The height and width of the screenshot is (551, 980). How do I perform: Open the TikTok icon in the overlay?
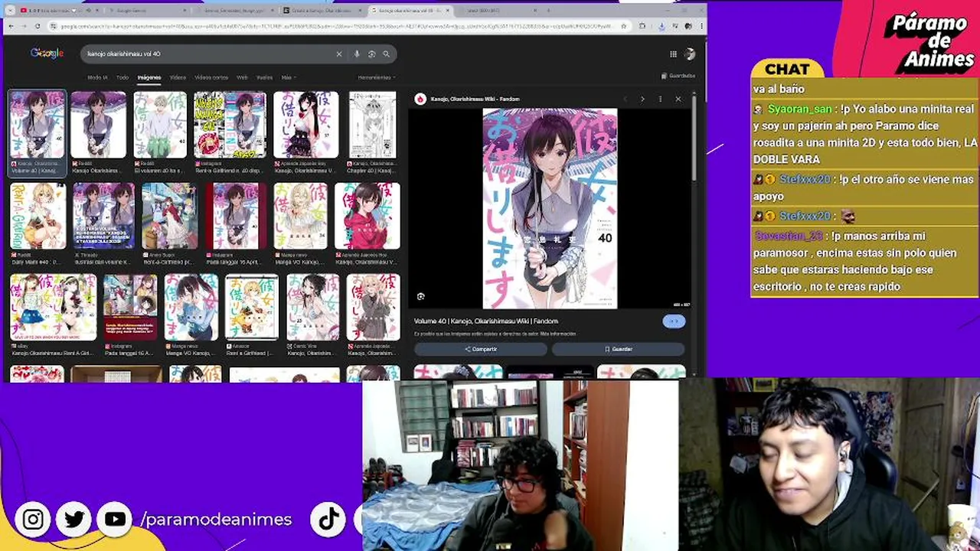pyautogui.click(x=329, y=520)
